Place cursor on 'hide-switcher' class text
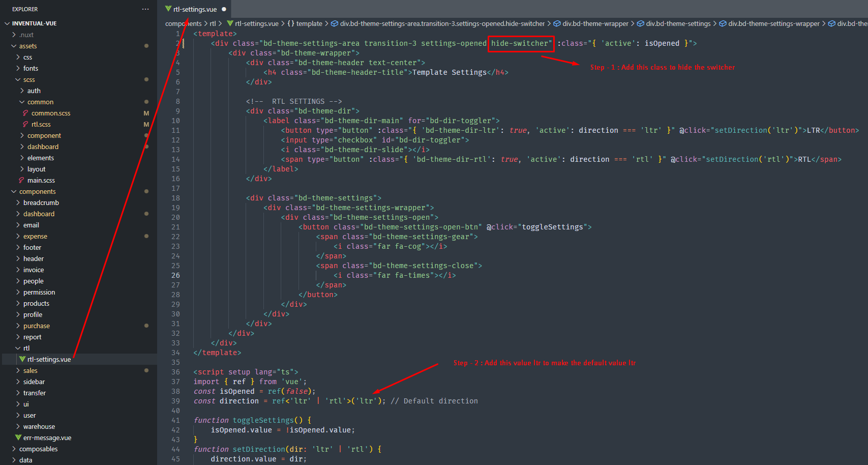The image size is (868, 465). pyautogui.click(x=520, y=43)
